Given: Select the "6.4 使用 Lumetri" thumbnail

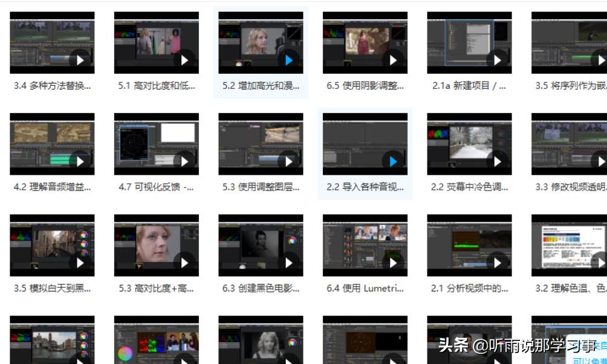Looking at the screenshot, I should 365,245.
